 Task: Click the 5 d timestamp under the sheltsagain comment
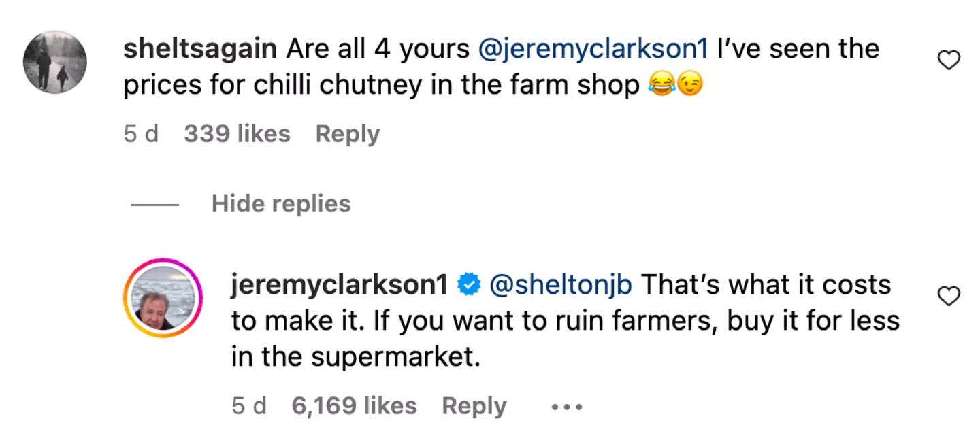[141, 134]
